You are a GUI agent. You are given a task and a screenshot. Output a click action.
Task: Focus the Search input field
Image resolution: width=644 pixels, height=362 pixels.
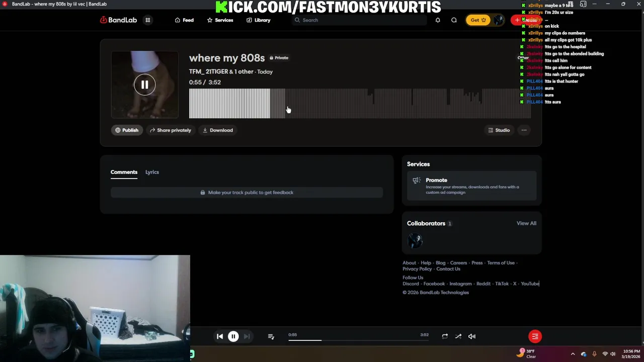[x=359, y=20]
